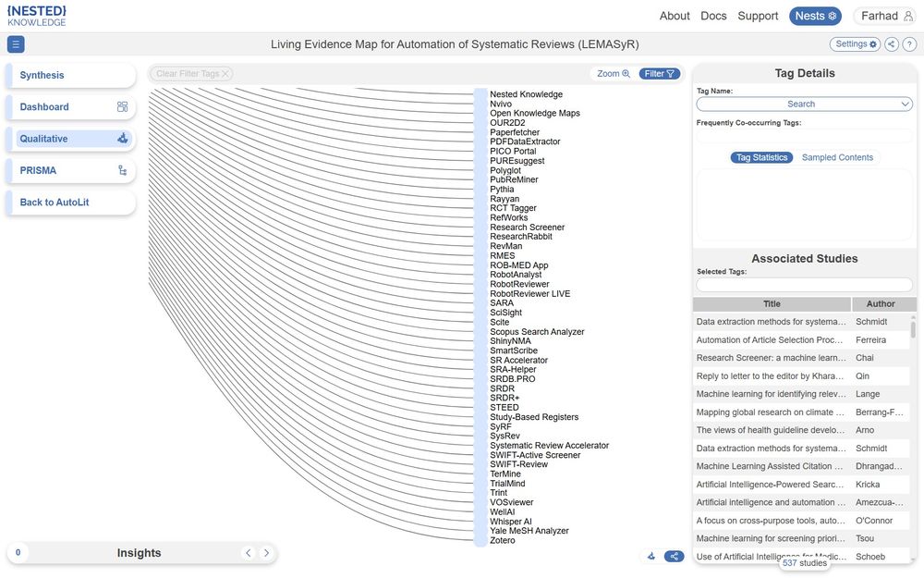Open the hamburger menu icon
The height and width of the screenshot is (578, 924).
(x=16, y=44)
